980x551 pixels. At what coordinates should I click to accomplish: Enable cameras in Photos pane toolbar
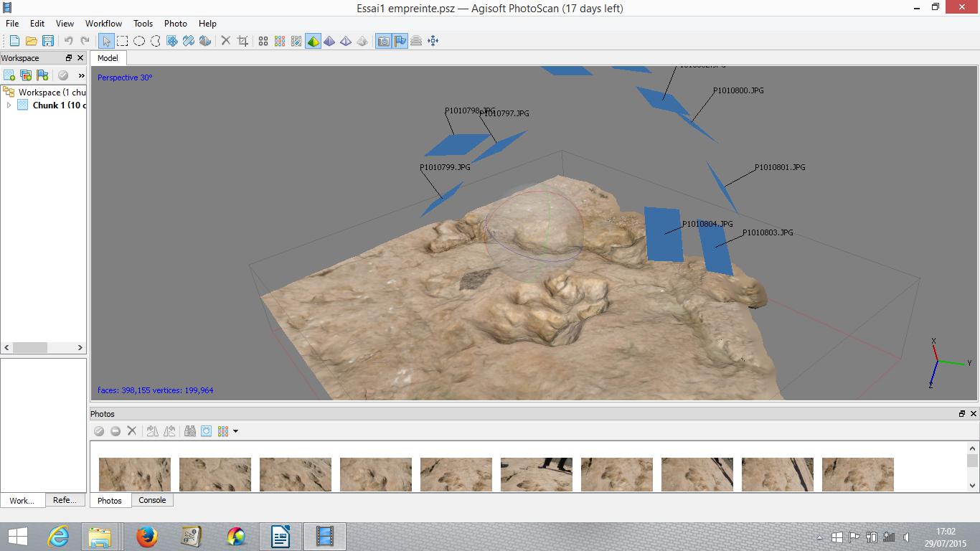[x=99, y=431]
